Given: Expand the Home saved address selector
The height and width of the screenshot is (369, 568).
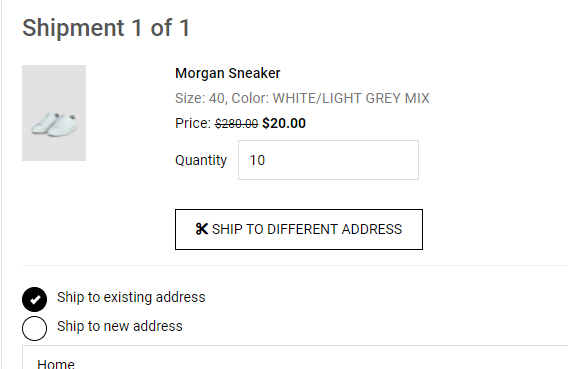Looking at the screenshot, I should click(x=295, y=357).
